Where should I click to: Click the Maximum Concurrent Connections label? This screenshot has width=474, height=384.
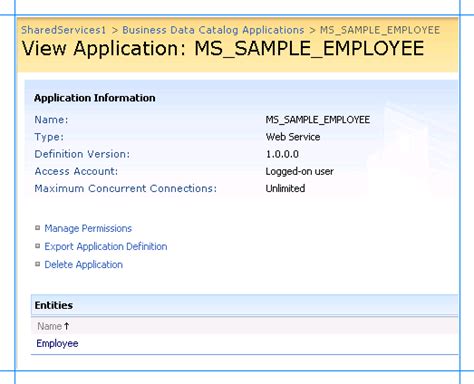126,188
